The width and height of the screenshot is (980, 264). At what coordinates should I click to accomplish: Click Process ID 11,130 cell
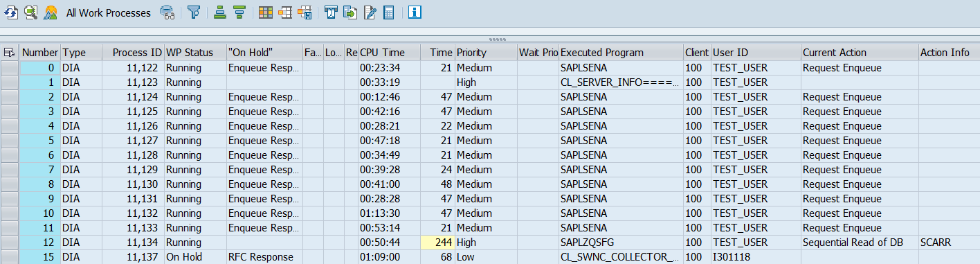tap(133, 184)
